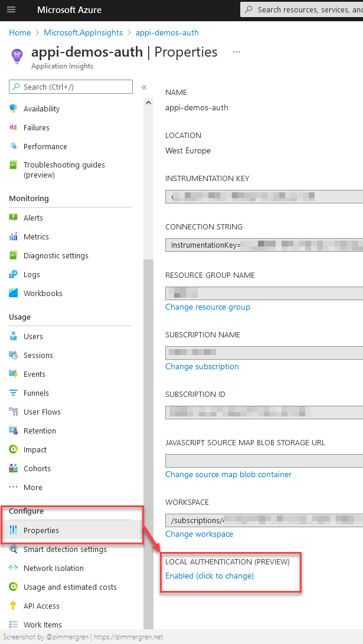Open Workbooks in the sidebar

click(43, 293)
